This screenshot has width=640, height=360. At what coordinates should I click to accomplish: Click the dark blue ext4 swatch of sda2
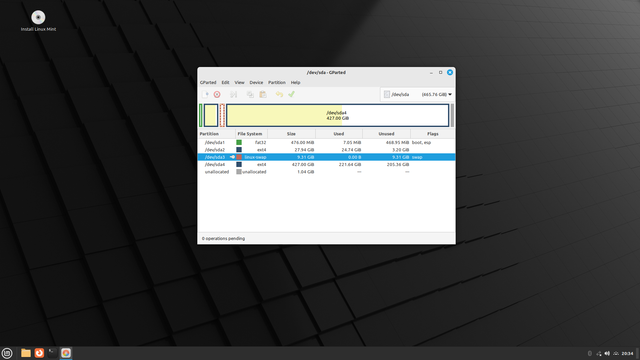click(239, 150)
